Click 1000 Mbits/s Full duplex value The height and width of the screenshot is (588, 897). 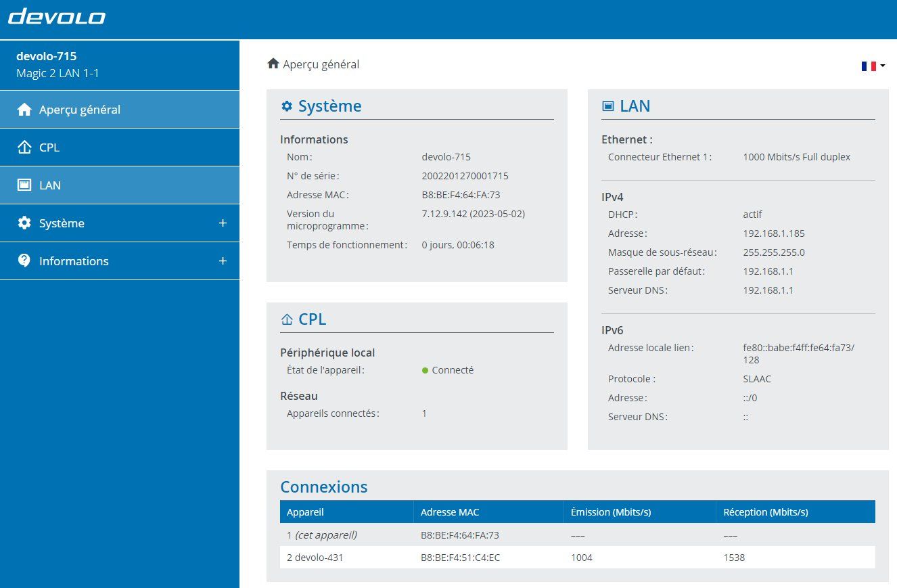tap(796, 157)
